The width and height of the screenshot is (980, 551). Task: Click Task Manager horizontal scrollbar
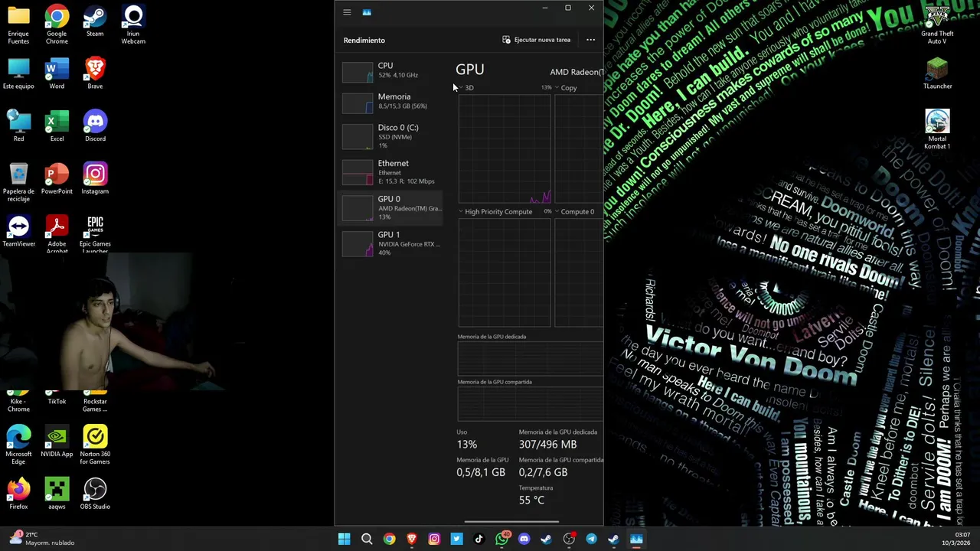[511, 522]
